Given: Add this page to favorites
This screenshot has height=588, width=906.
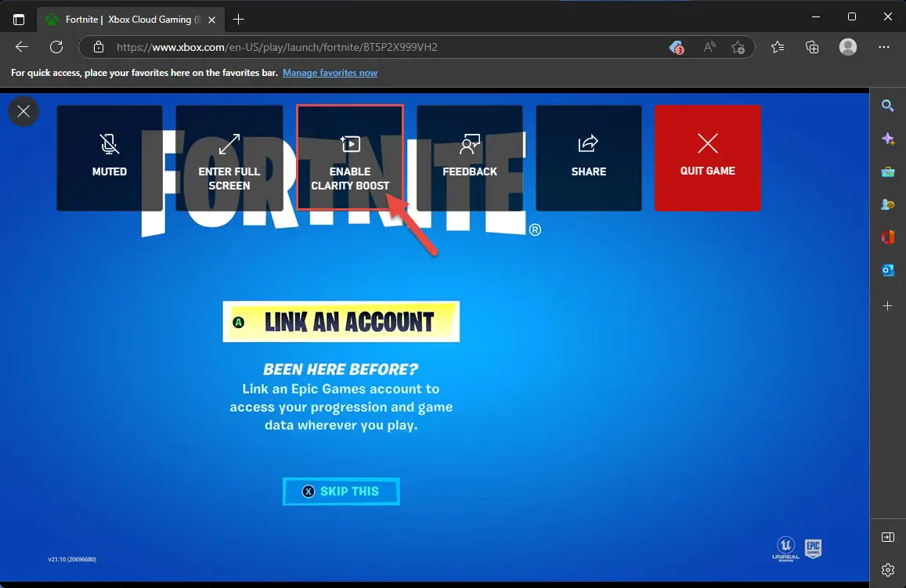Looking at the screenshot, I should tap(738, 47).
